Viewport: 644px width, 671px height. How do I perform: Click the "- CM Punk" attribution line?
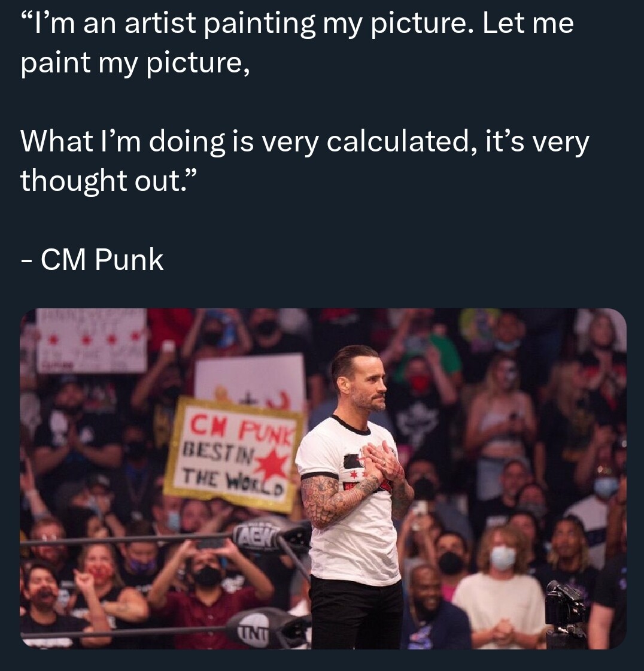point(92,259)
